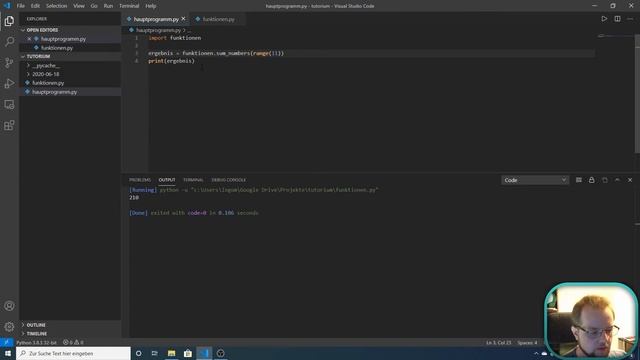Close the hauptprogramm.py editor tab
The image size is (640, 360).
coord(183,19)
